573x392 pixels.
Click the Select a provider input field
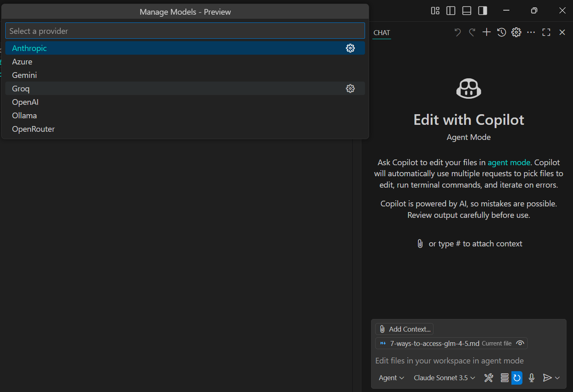185,31
